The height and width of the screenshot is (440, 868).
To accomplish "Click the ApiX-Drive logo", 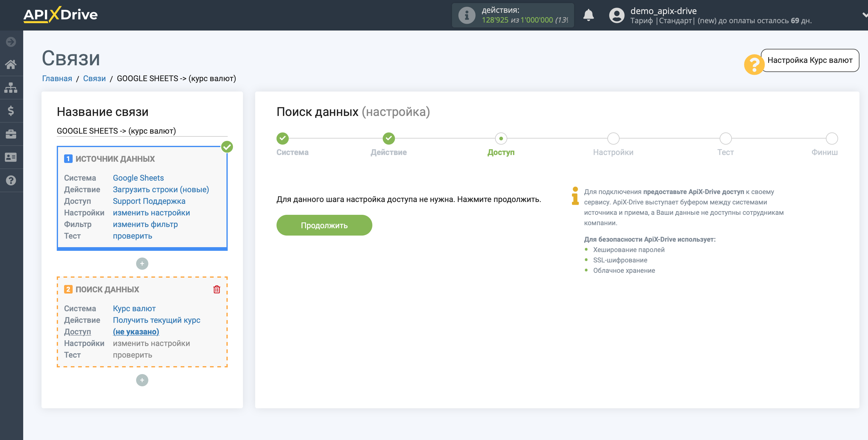I will (61, 15).
